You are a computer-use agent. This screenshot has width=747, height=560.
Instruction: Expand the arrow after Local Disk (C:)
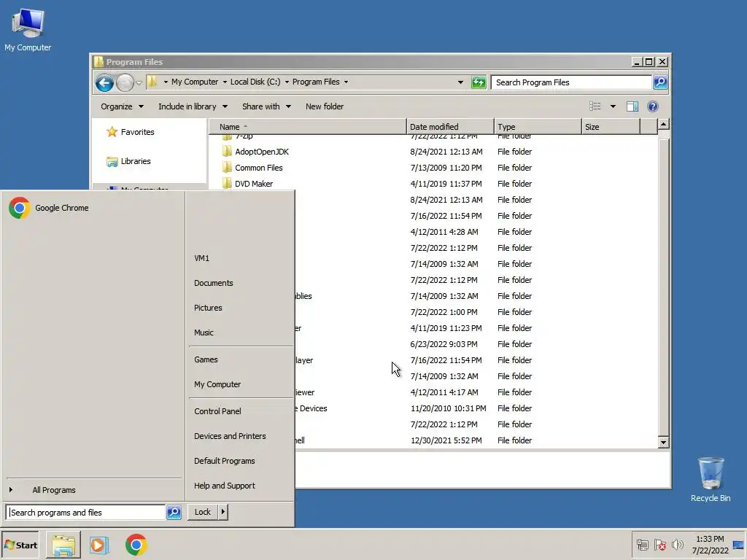[x=287, y=82]
